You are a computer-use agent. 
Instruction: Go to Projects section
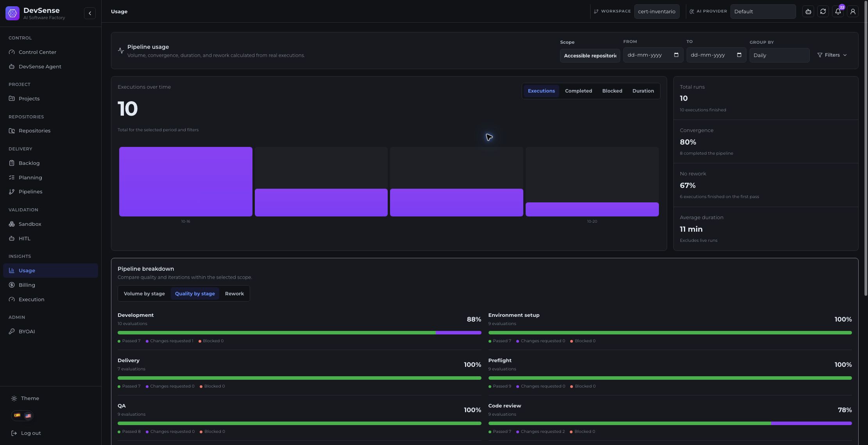50,98
